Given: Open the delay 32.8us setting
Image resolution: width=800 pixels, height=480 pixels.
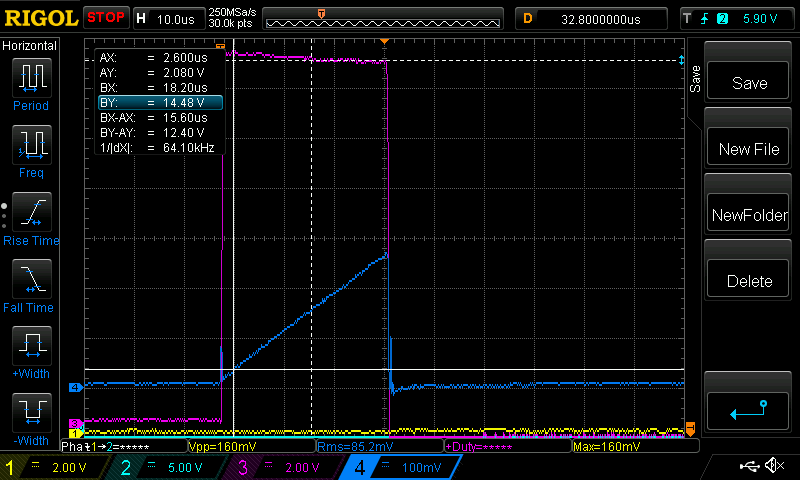Looking at the screenshot, I should (592, 18).
